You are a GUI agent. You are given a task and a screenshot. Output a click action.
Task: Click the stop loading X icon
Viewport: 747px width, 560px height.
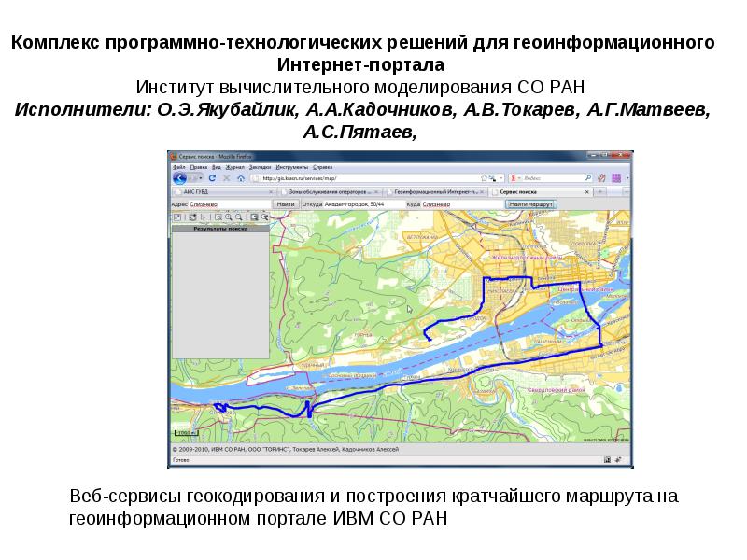click(227, 177)
